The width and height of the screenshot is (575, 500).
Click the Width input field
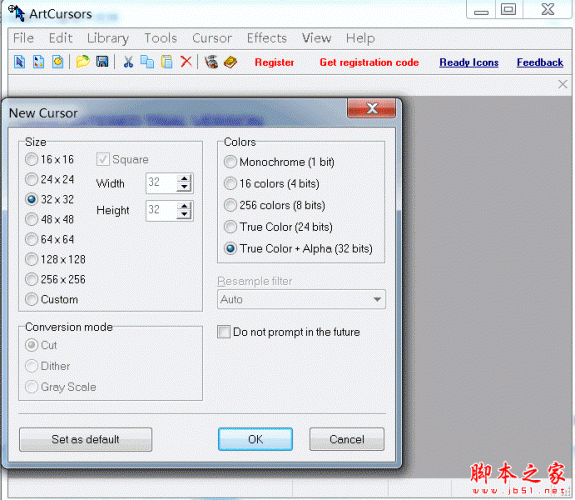point(162,183)
